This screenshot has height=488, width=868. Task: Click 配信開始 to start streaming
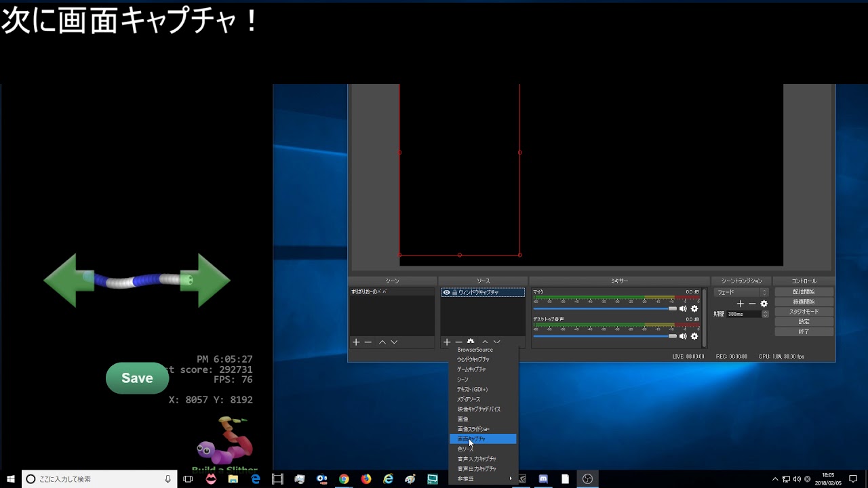804,292
